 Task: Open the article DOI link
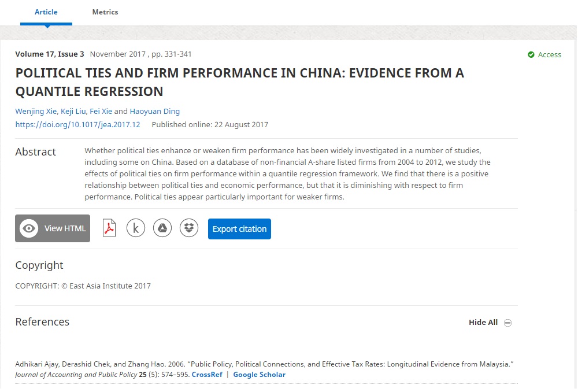point(77,124)
